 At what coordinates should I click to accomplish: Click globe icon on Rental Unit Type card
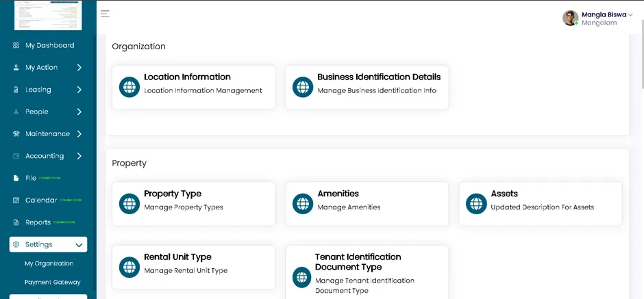[x=129, y=268]
